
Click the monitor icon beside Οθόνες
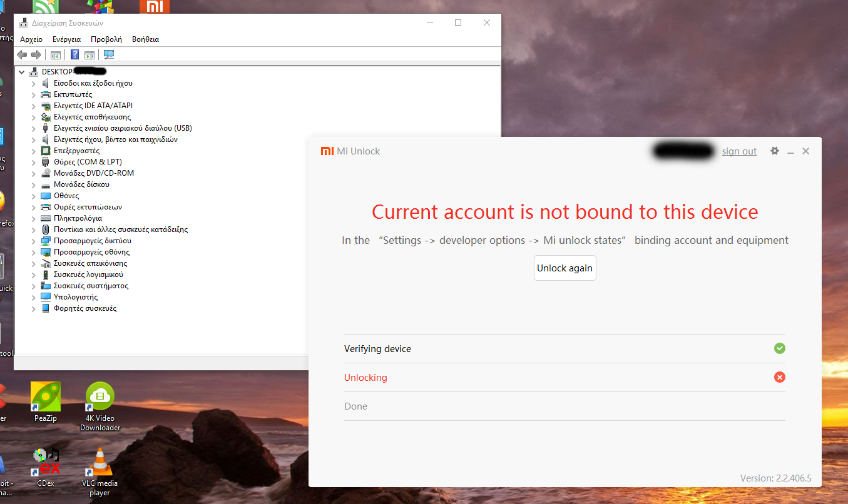tap(46, 196)
